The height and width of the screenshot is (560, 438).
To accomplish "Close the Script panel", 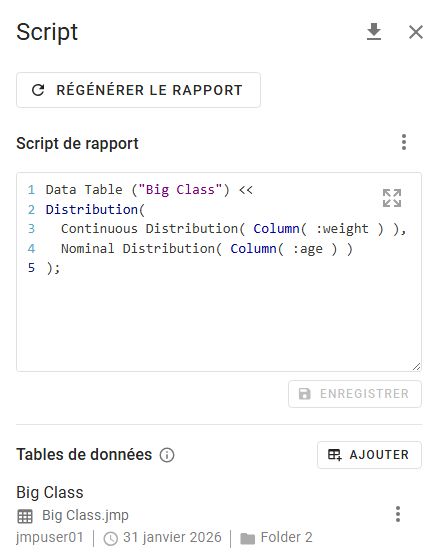I will [x=416, y=32].
